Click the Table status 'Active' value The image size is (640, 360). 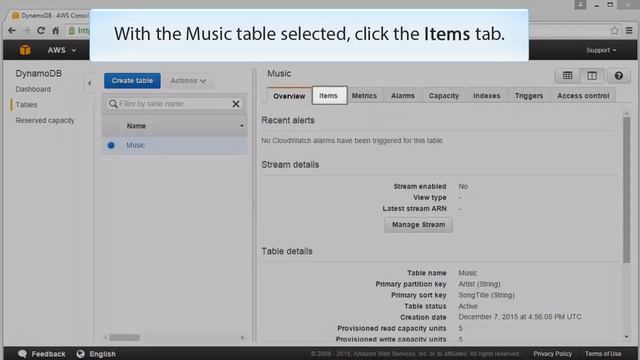[468, 306]
